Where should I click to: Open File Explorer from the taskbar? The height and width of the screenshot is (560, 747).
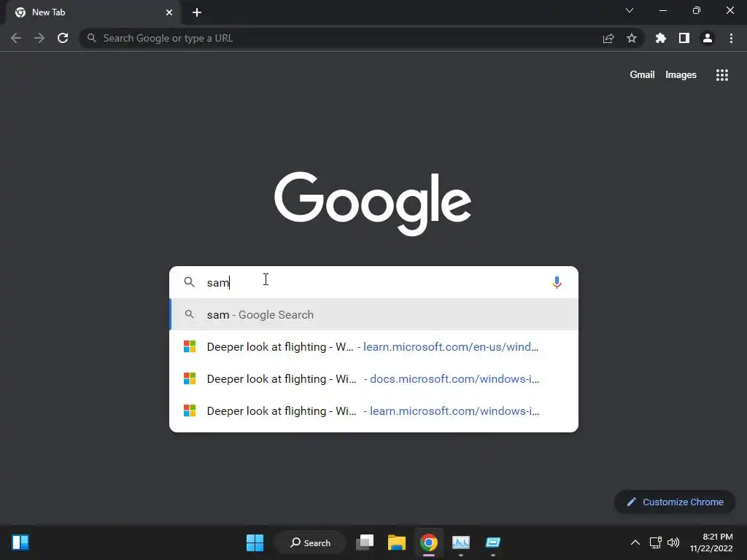coord(396,542)
